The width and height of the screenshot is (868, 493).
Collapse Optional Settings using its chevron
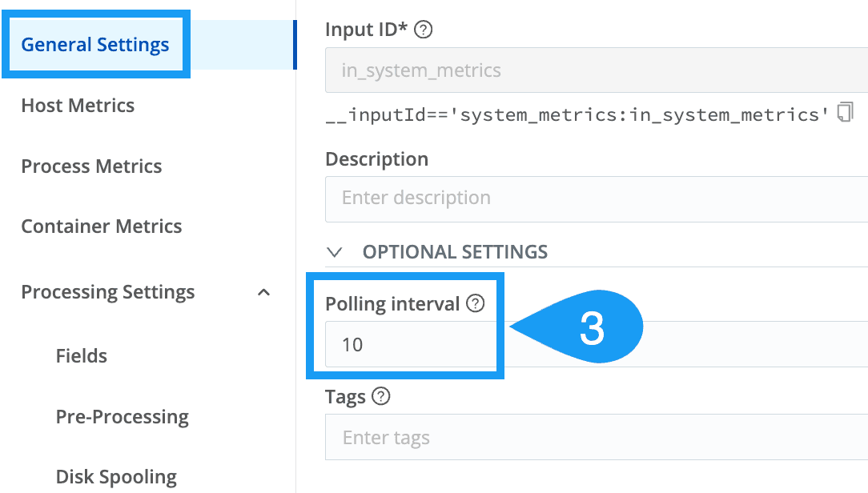(x=336, y=251)
